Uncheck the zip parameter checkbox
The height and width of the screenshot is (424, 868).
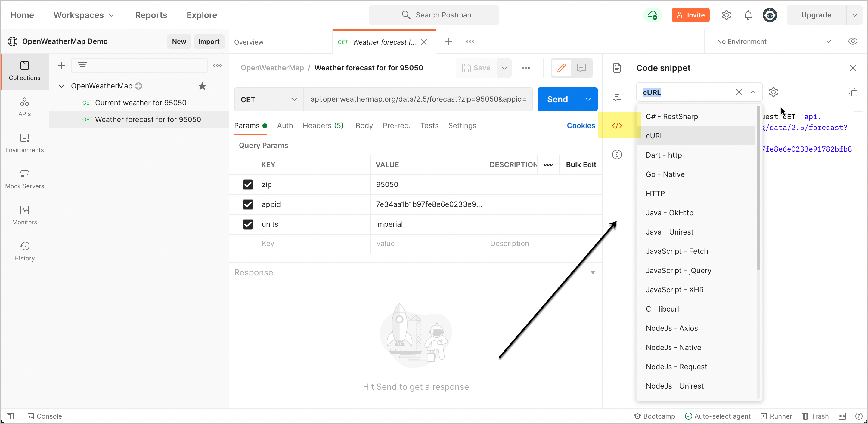(x=248, y=184)
